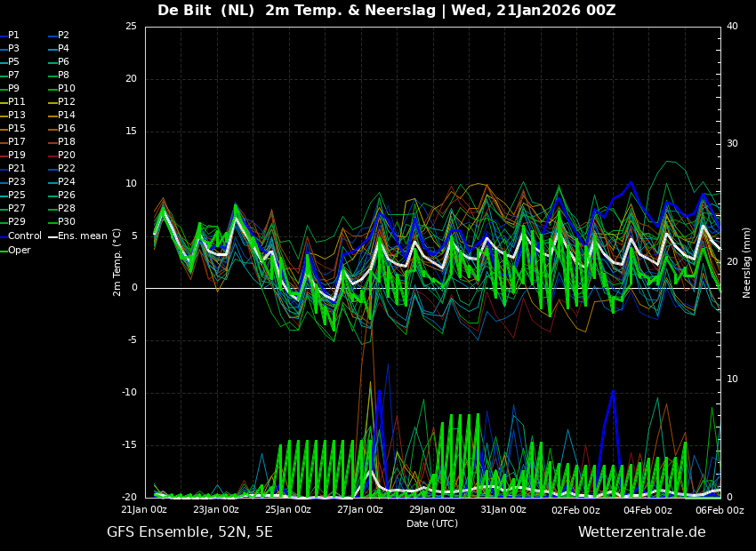Select the 06Feb 00z date tick label
This screenshot has width=756, height=551.
tap(719, 510)
